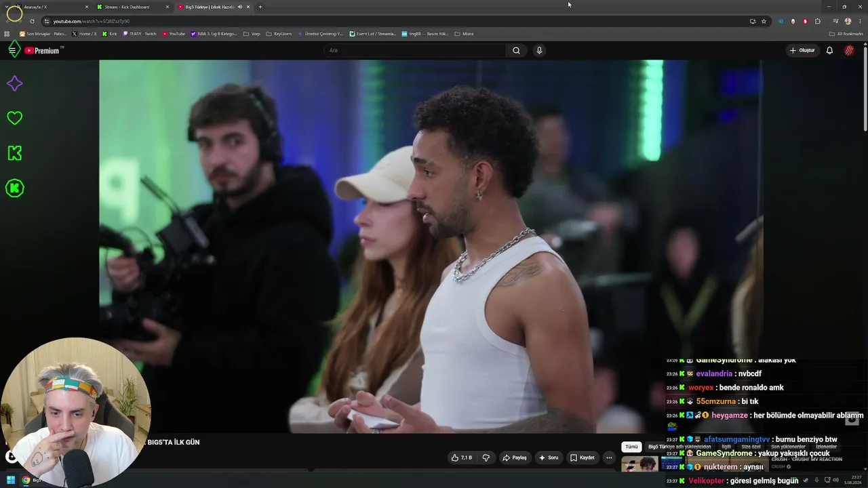868x488 pixels.
Task: Expand the Vorp bookmarks folder
Action: [252, 34]
